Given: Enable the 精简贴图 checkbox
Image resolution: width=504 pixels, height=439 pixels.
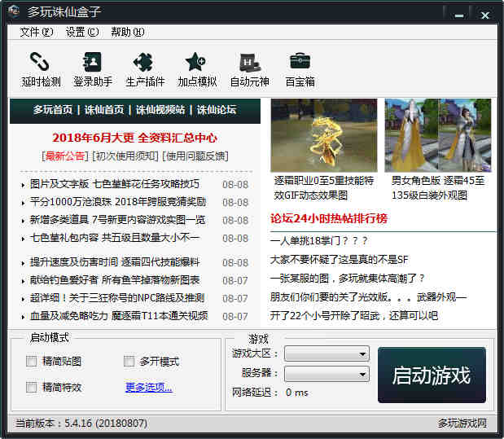Looking at the screenshot, I should coord(32,362).
